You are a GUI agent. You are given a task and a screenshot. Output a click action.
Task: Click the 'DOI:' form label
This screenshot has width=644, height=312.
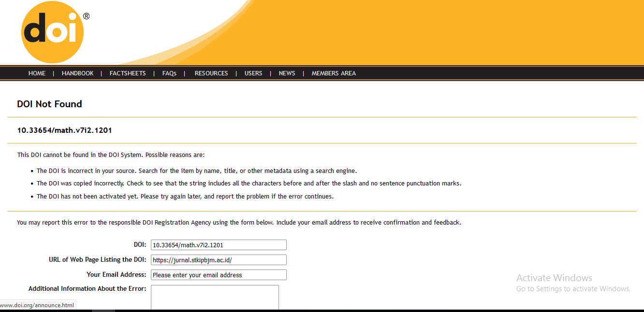(140, 245)
